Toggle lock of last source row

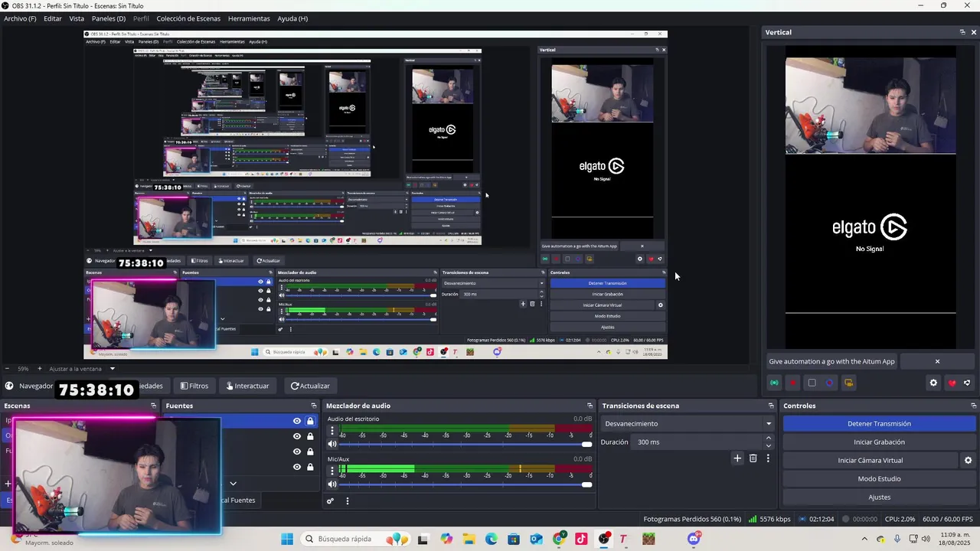(x=310, y=467)
